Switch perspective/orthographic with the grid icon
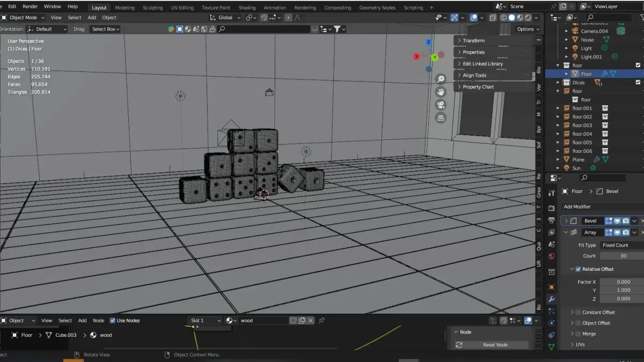Viewport: 644px width, 362px height. click(x=441, y=117)
